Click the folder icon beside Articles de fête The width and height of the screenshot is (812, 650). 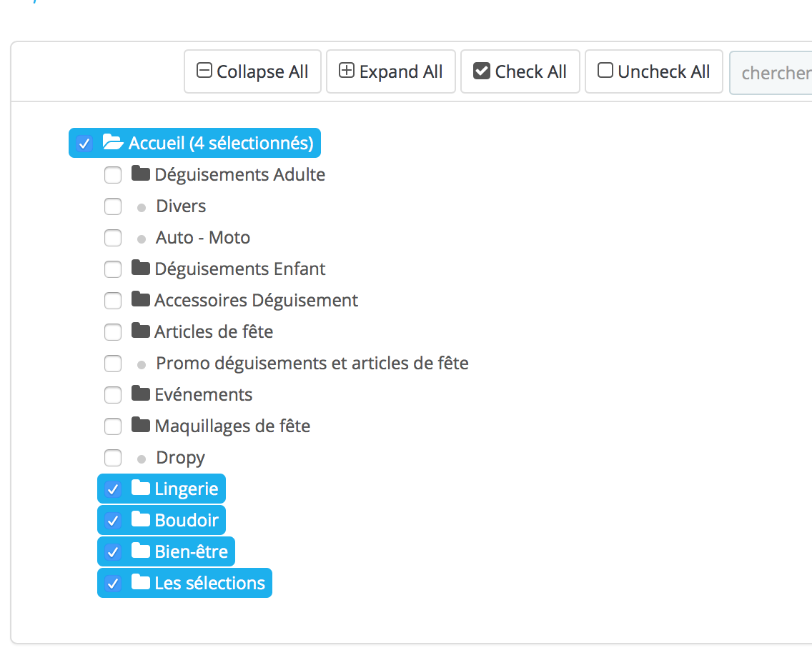[141, 331]
